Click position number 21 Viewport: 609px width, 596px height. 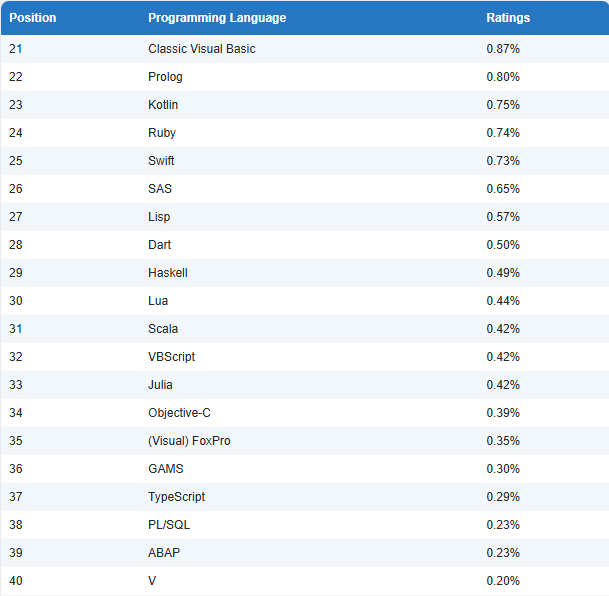(16, 49)
